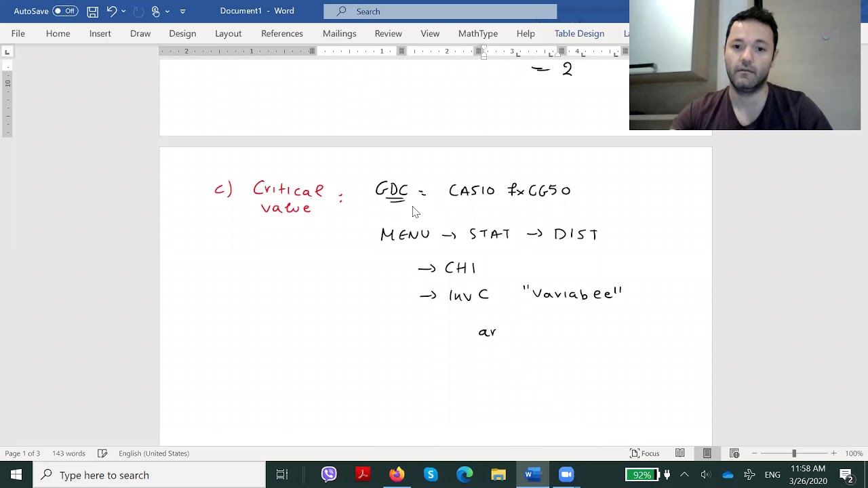Change language English (United States)

[154, 453]
